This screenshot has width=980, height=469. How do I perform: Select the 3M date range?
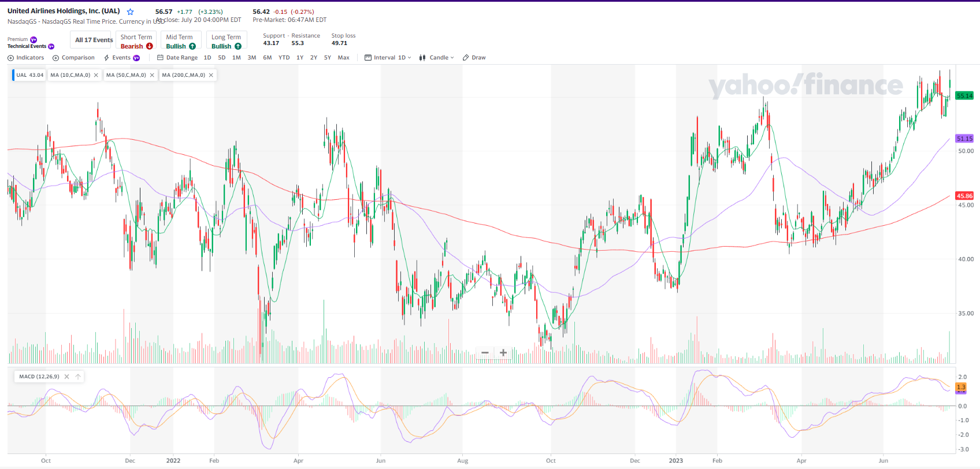[252, 58]
